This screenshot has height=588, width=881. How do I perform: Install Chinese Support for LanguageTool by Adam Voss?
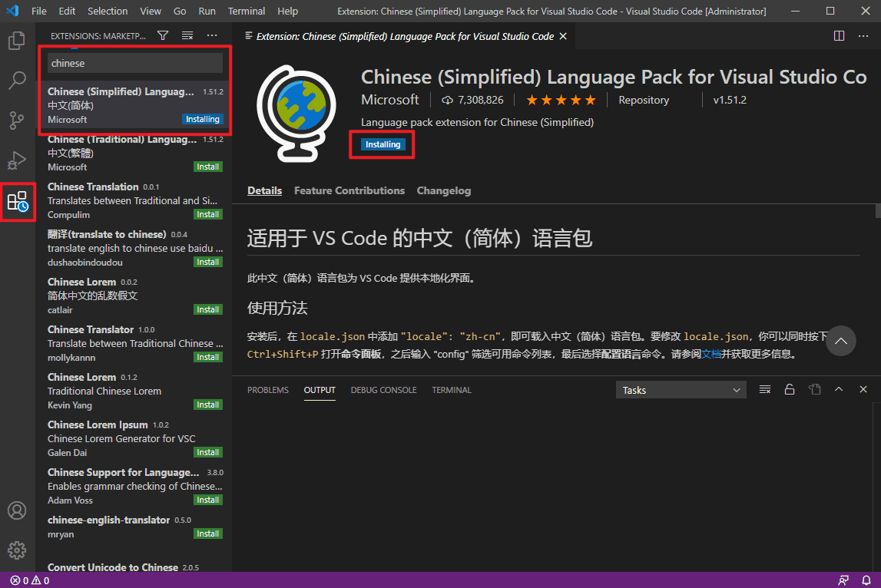[x=208, y=500]
